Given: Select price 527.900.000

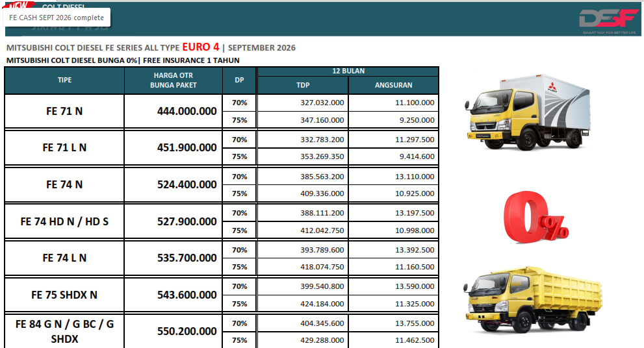Looking at the screenshot, I should tap(187, 221).
